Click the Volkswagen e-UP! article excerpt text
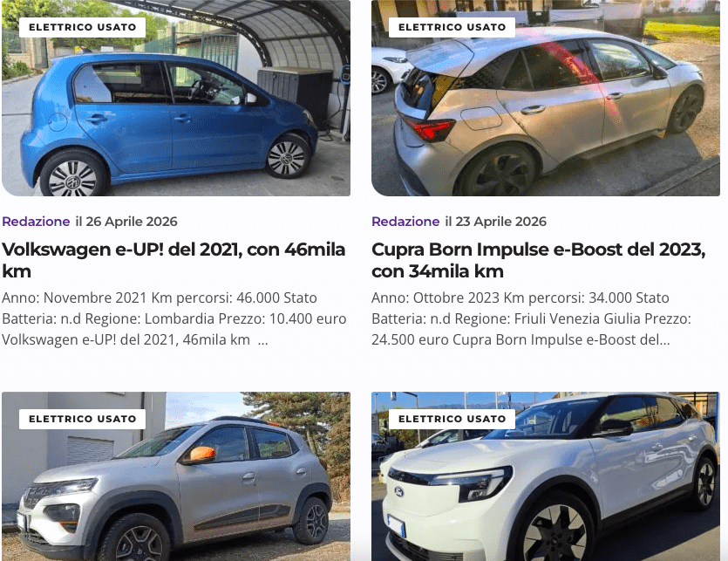This screenshot has width=728, height=561. pyautogui.click(x=174, y=318)
